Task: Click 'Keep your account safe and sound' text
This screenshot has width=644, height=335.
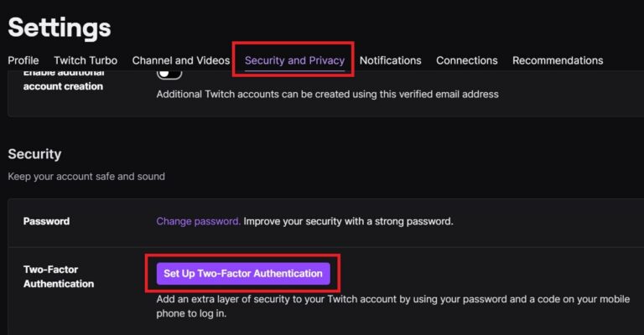Action: pos(86,177)
